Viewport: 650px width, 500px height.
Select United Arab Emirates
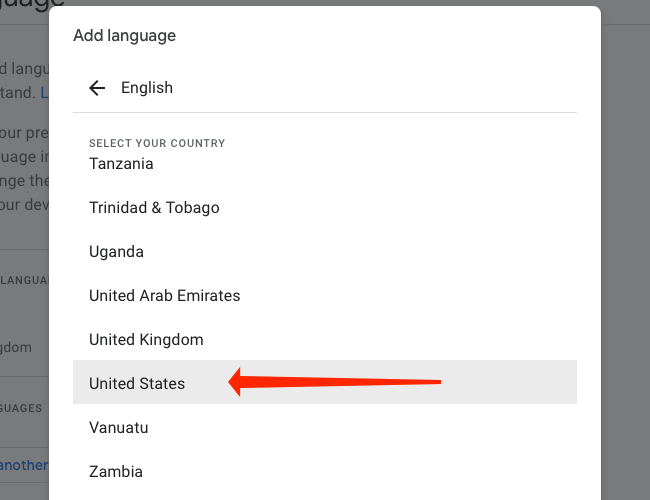[164, 296]
